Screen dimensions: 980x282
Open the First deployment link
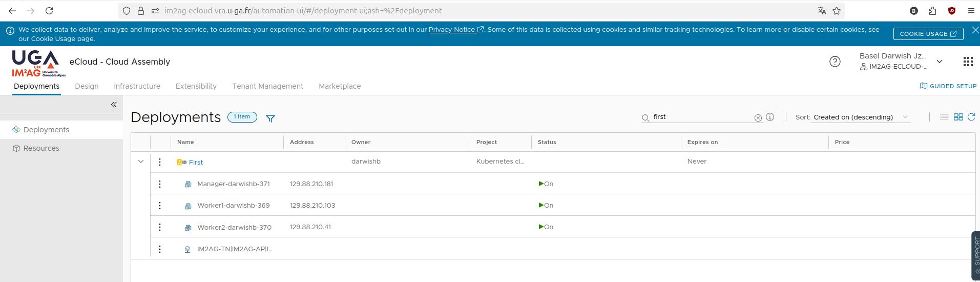(196, 162)
